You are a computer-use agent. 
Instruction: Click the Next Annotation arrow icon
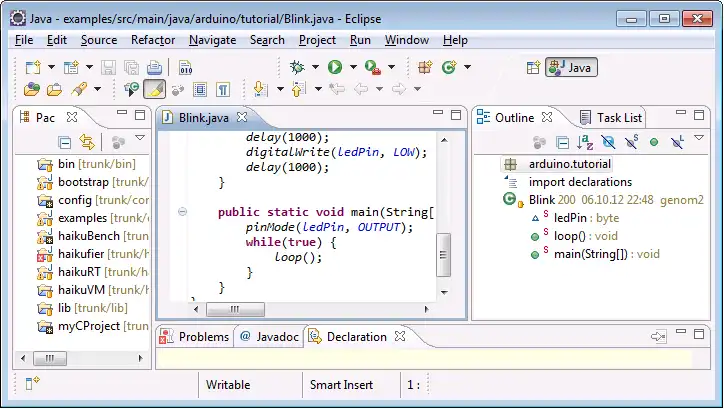pos(261,89)
